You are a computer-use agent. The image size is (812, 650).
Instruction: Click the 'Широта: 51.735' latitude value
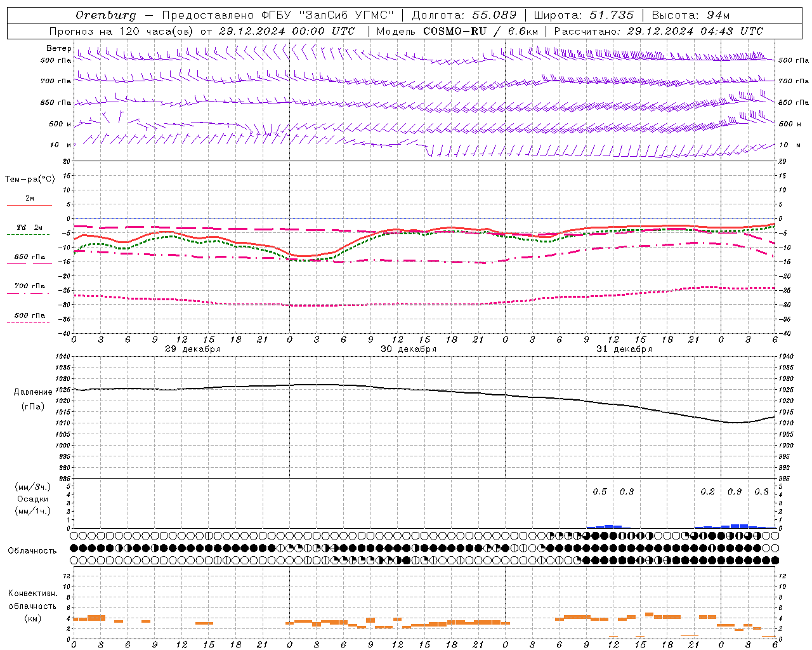tap(584, 15)
